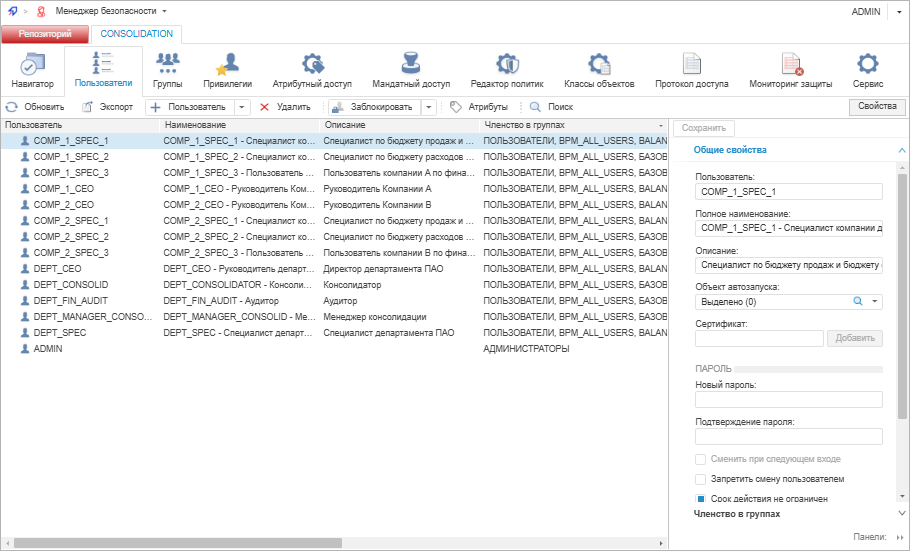Open Protection monitoring (Мониторинг защиты) icon
910x551 pixels.
coord(790,65)
